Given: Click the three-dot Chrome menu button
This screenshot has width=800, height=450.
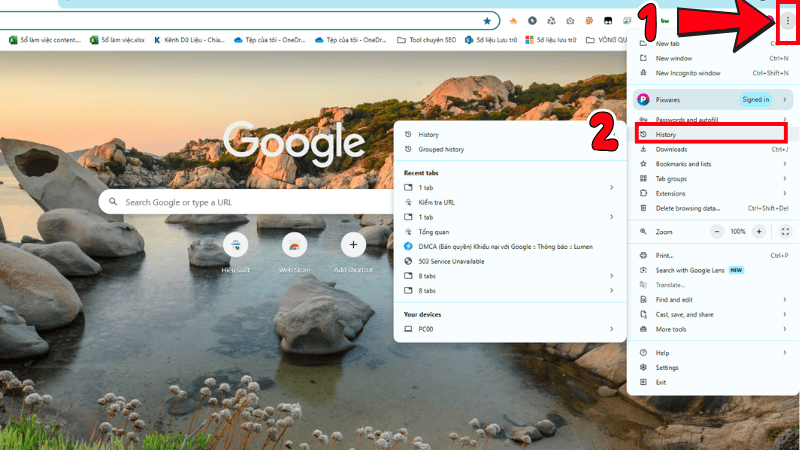Looking at the screenshot, I should pos(787,20).
